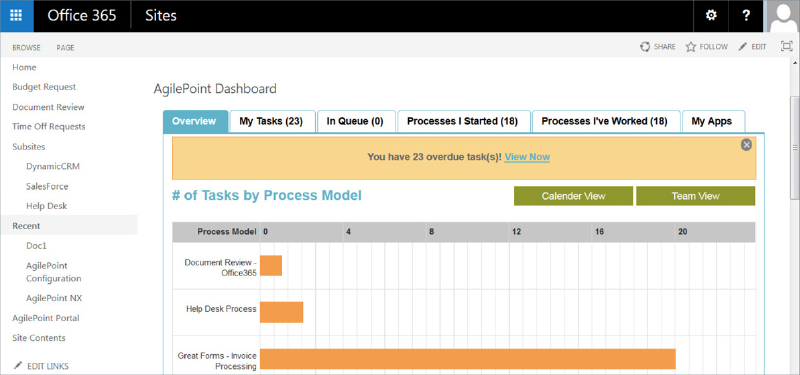Click the scrollbar up arrow
800x375 pixels.
794,63
